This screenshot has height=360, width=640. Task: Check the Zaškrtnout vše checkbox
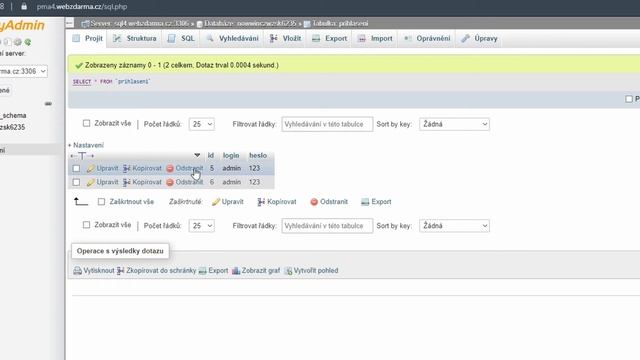(x=101, y=202)
